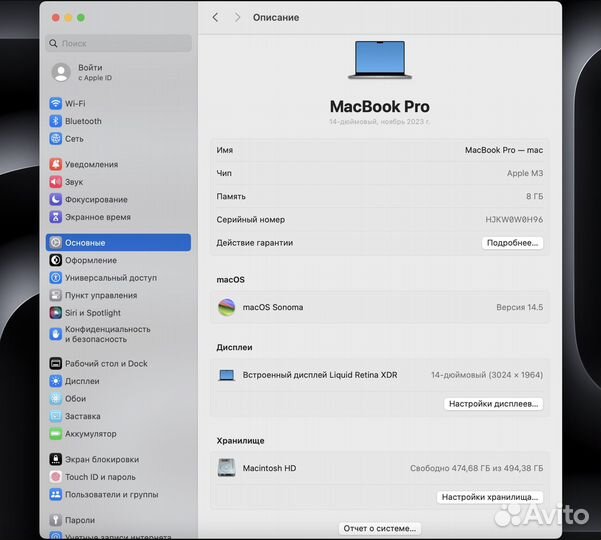
Task: Click the serial number HJKW0W0H96
Action: [x=514, y=220]
